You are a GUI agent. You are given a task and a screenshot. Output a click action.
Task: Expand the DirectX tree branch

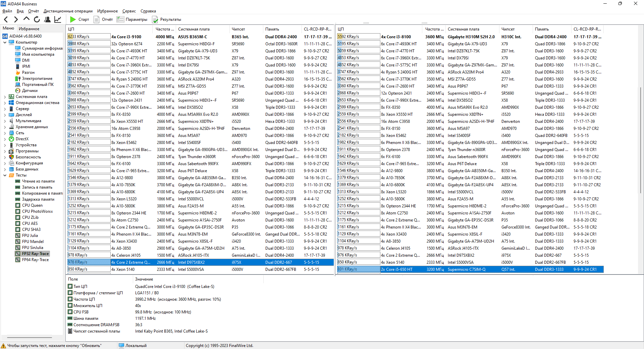pyautogui.click(x=5, y=139)
